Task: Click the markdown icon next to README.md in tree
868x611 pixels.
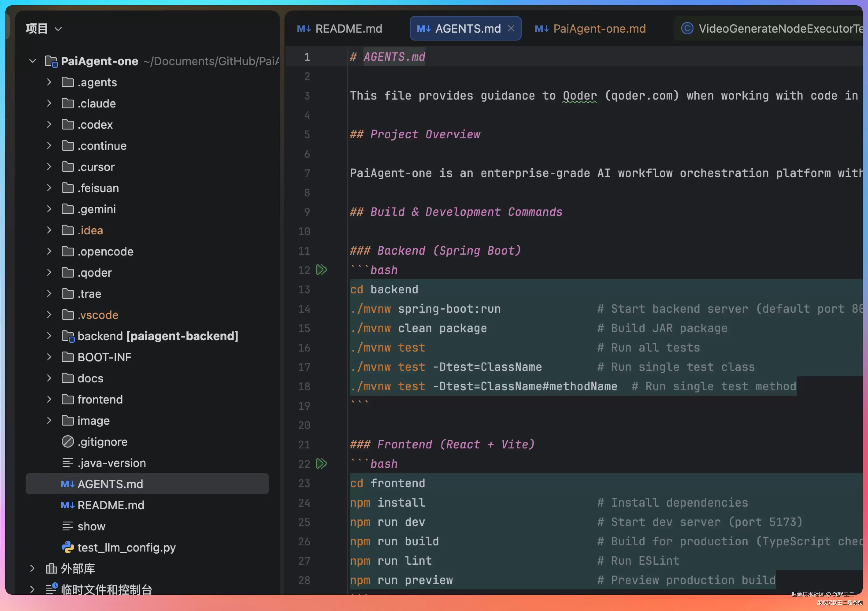Action: (68, 505)
